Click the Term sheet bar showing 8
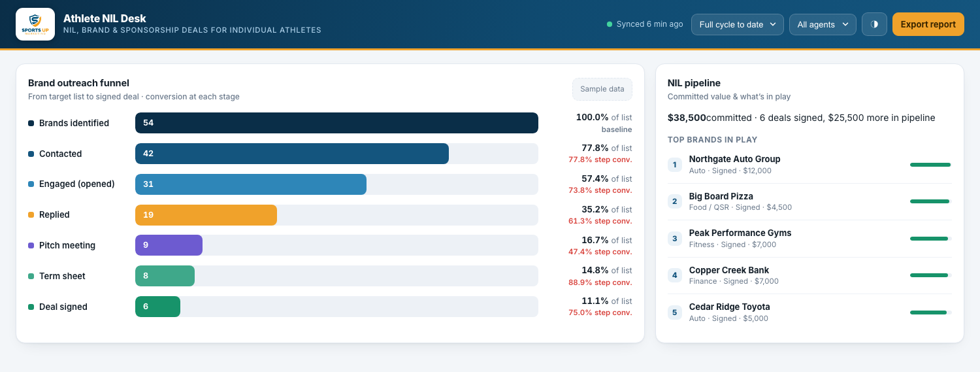Viewport: 980px width, 372px height. (x=165, y=276)
